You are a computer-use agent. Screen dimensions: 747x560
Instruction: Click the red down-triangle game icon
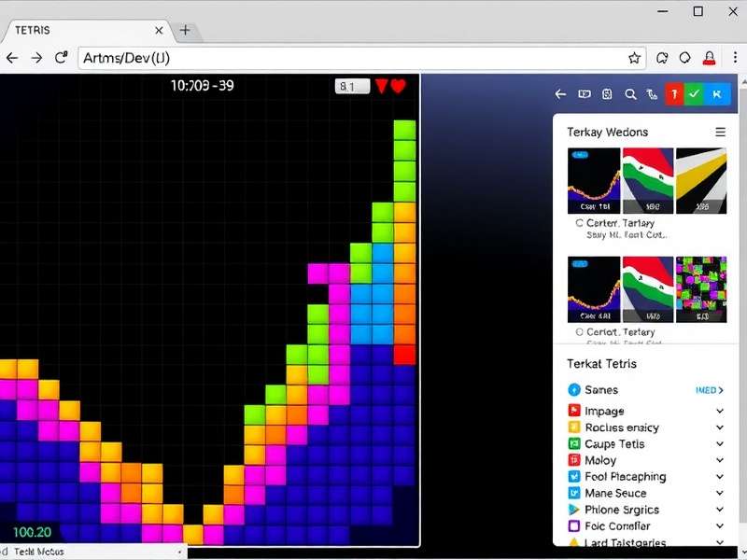tap(381, 86)
